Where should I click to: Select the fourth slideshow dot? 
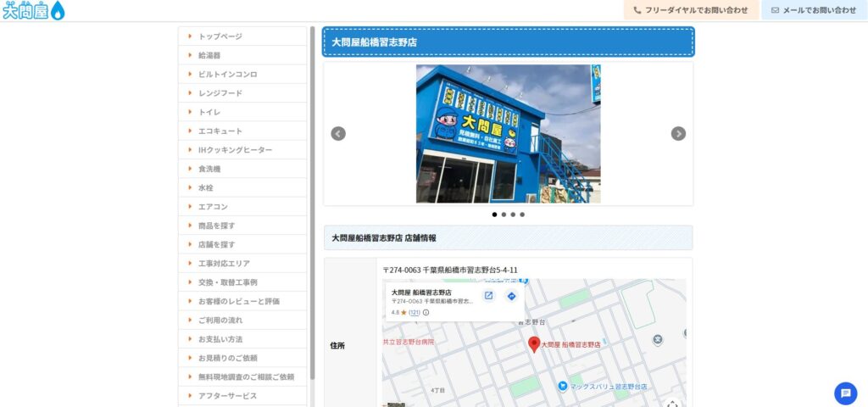coord(522,215)
